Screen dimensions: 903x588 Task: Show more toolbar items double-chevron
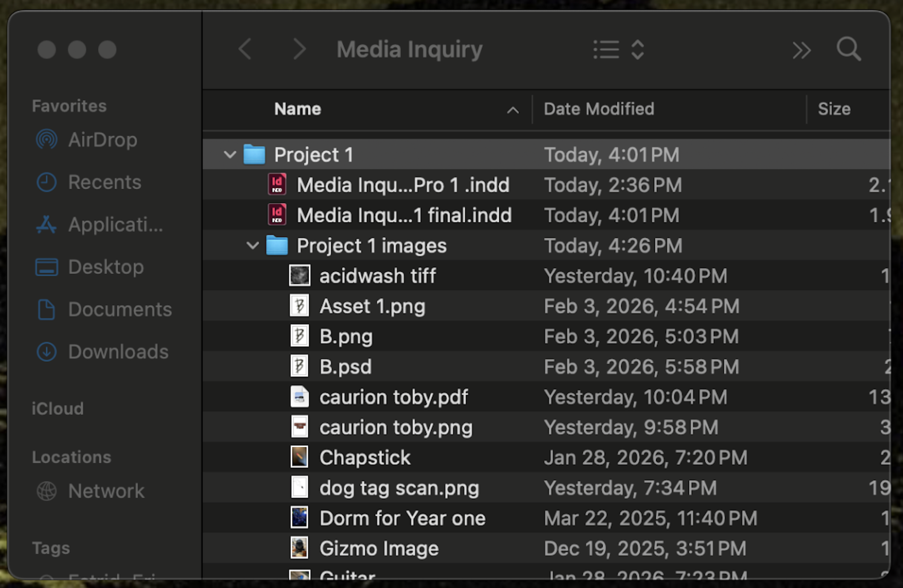pyautogui.click(x=801, y=50)
